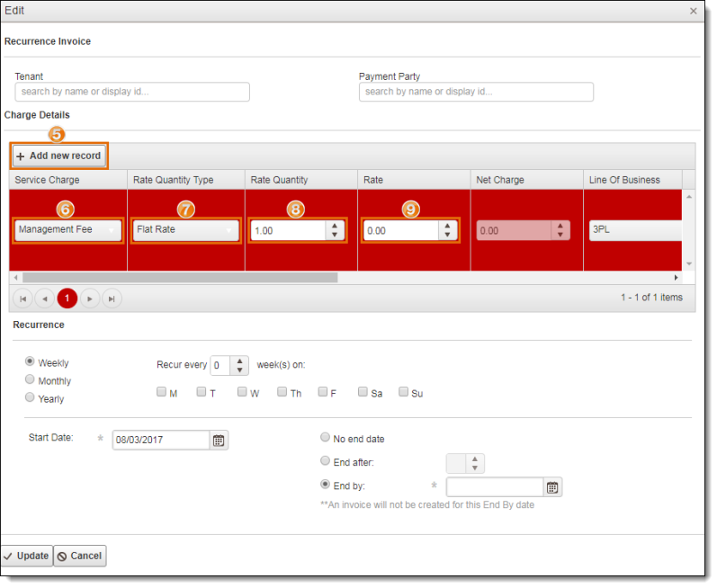Viewport: 717px width, 588px height.
Task: Open the 3PL Line Of Business dropdown
Action: [x=634, y=230]
